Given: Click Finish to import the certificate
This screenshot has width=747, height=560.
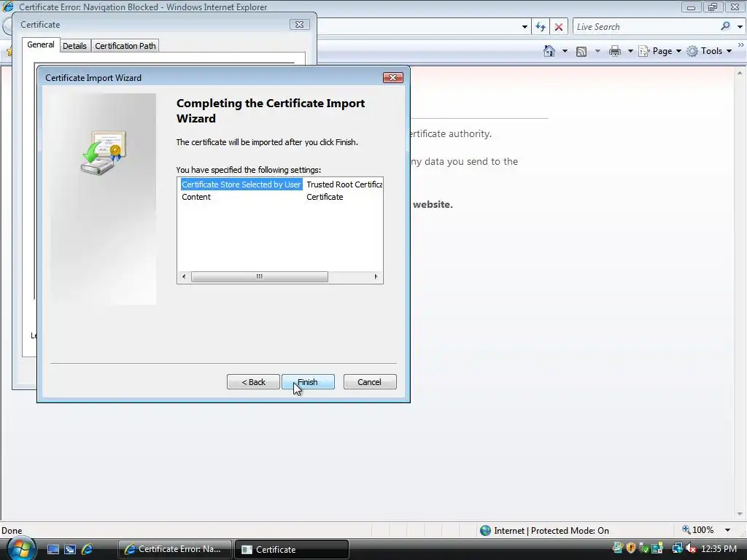Looking at the screenshot, I should 308,382.
